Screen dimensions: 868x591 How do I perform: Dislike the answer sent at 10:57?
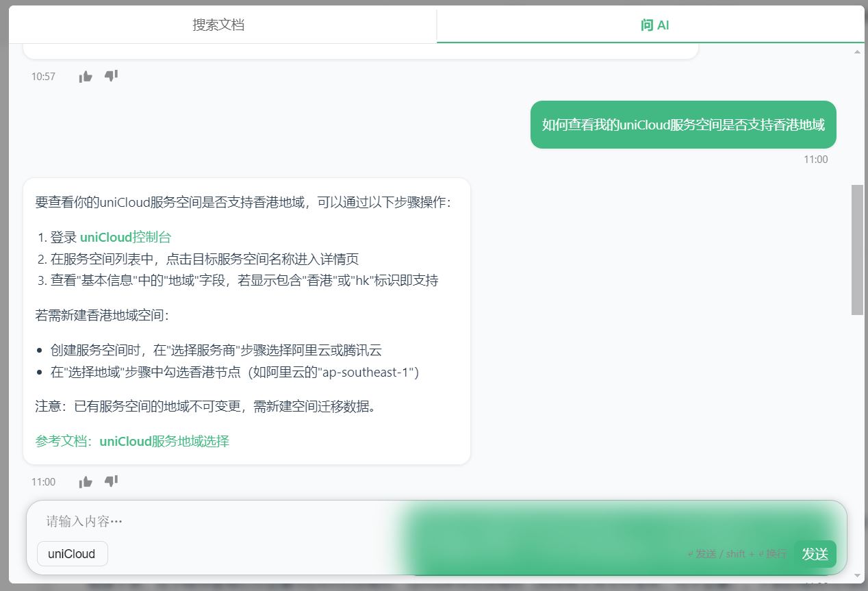tap(111, 76)
